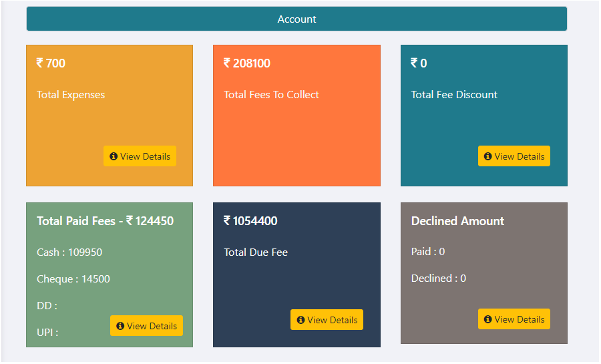
Task: Show Declined Amount details
Action: point(519,319)
